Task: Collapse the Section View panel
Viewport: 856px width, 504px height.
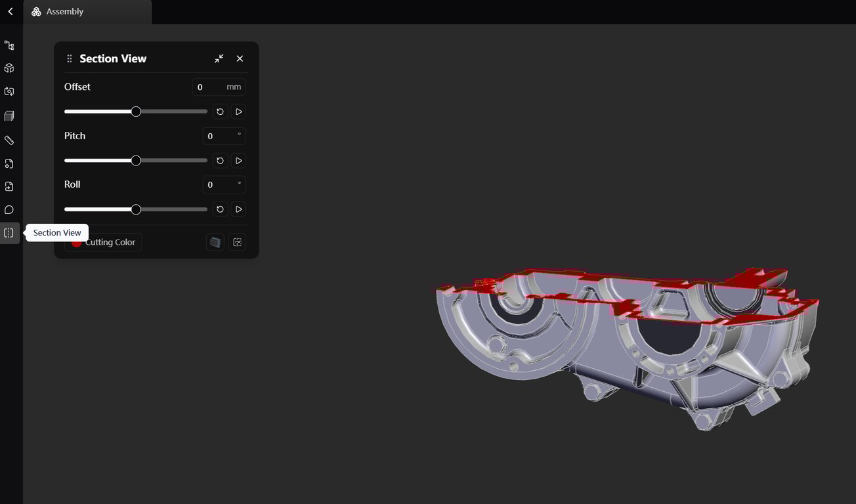Action: 219,58
